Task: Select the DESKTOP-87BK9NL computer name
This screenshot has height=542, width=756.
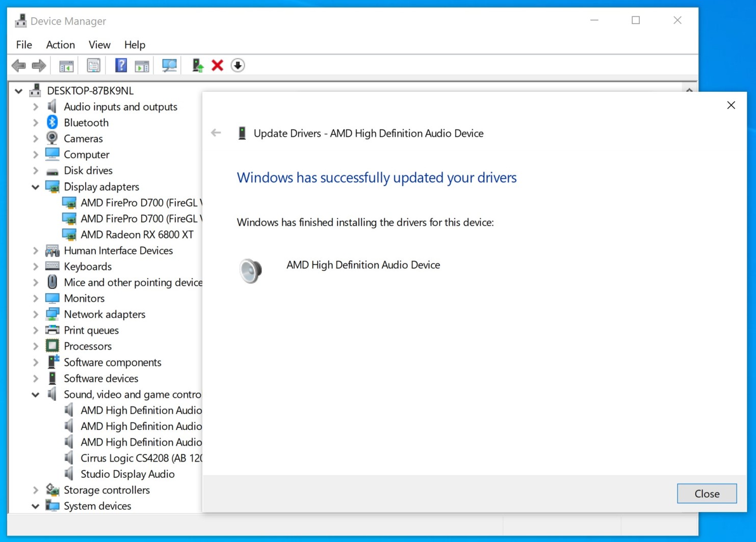Action: point(90,91)
